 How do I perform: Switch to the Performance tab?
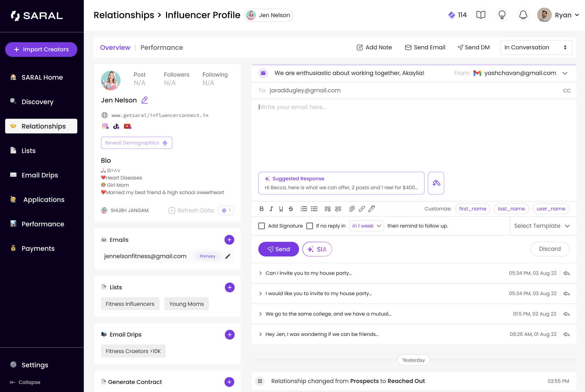[162, 47]
